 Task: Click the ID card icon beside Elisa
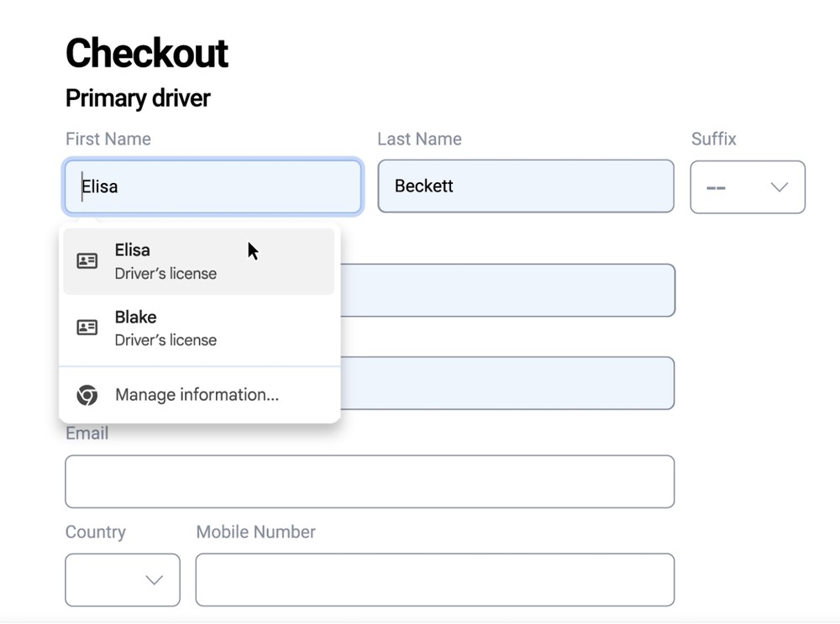pyautogui.click(x=87, y=261)
